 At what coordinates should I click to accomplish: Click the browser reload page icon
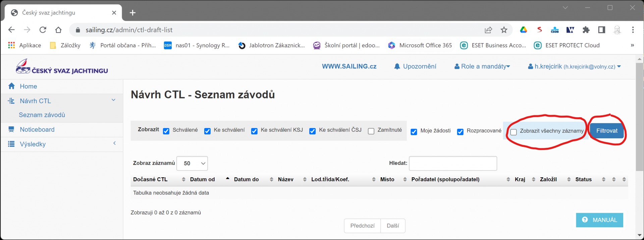(43, 30)
